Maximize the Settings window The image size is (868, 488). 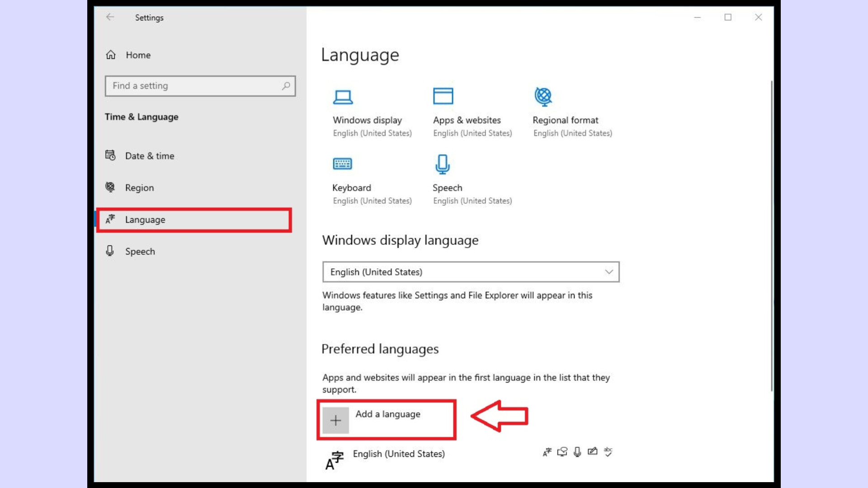coord(728,17)
